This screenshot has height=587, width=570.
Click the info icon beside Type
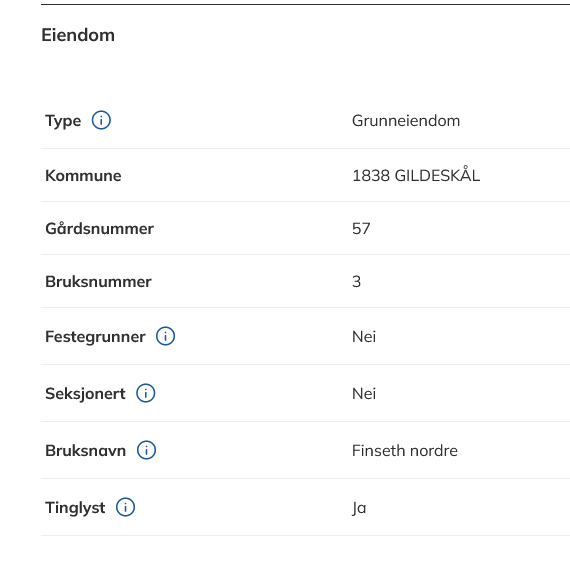click(x=101, y=120)
